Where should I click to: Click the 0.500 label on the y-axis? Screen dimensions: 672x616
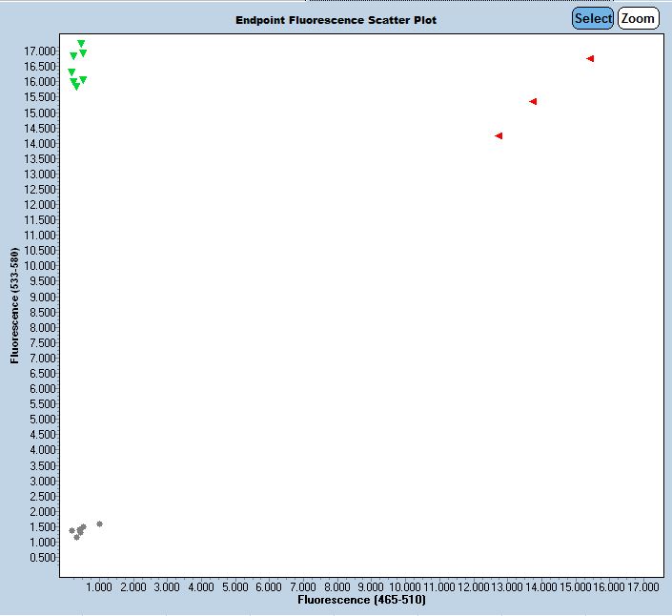(x=44, y=557)
